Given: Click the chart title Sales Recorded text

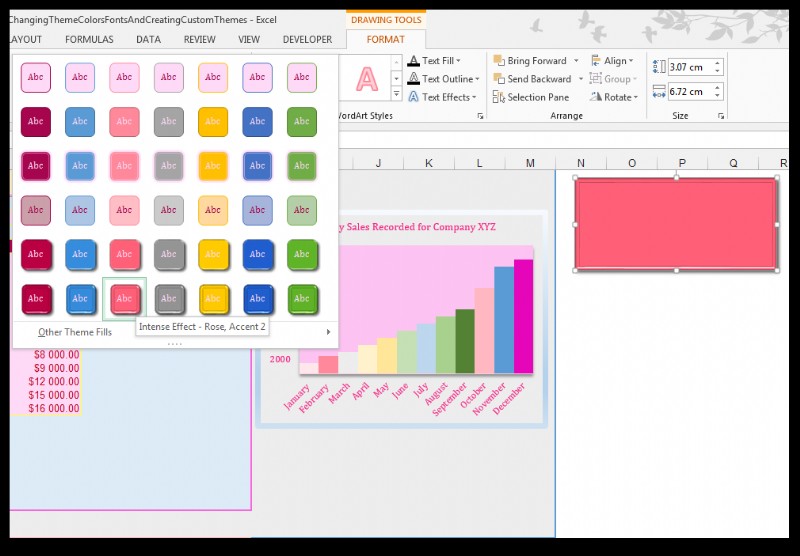Looking at the screenshot, I should click(415, 227).
